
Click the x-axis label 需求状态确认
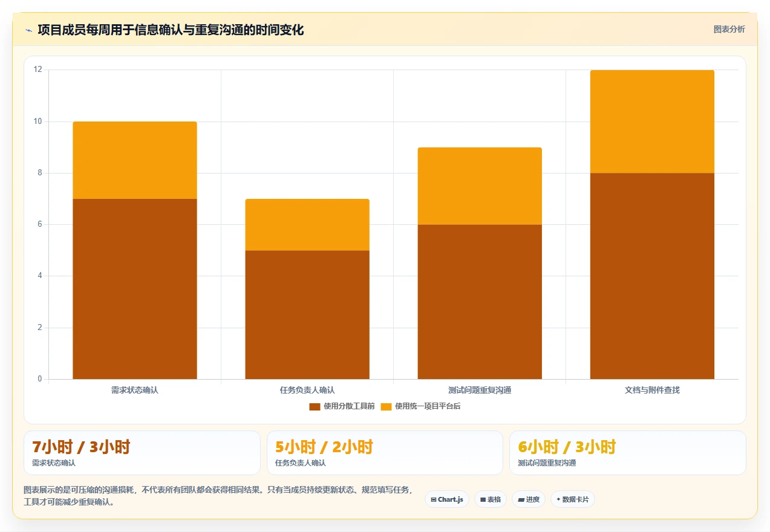tap(135, 391)
